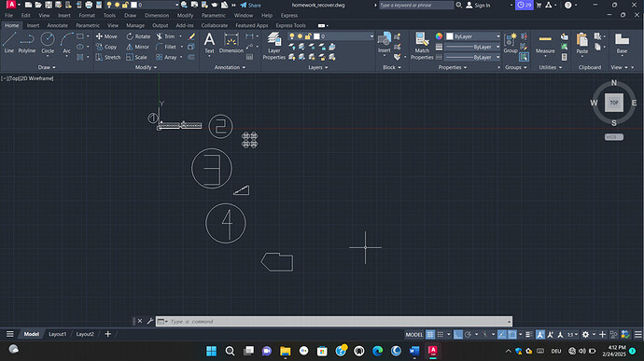
Task: Toggle the drawing grid display in status bar
Action: (x=430, y=334)
